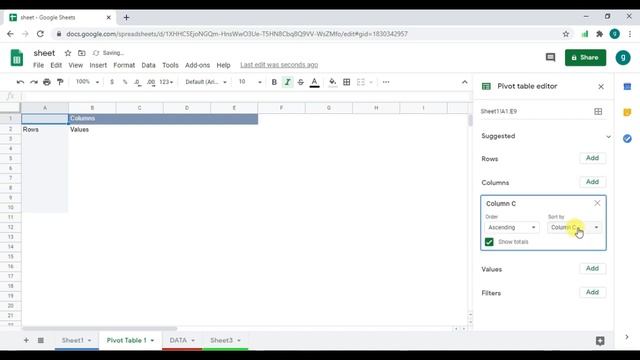Open the fill color picker
The image size is (640, 360).
pos(333,82)
